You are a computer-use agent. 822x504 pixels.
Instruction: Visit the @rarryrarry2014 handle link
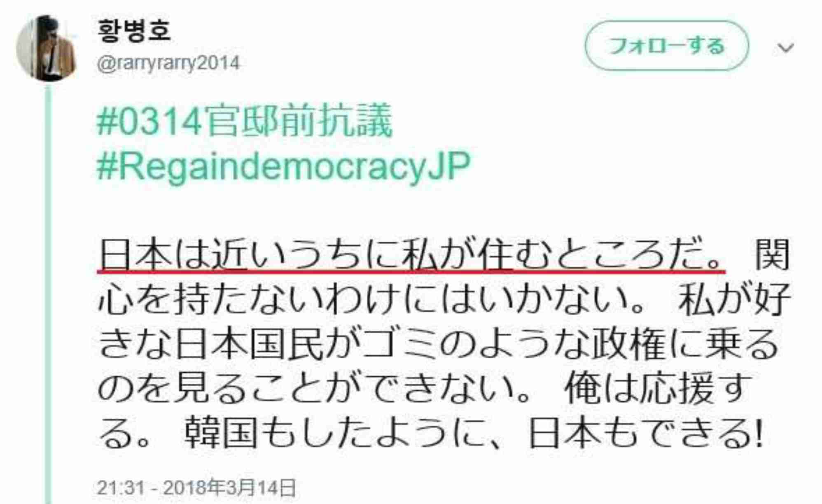tap(168, 63)
